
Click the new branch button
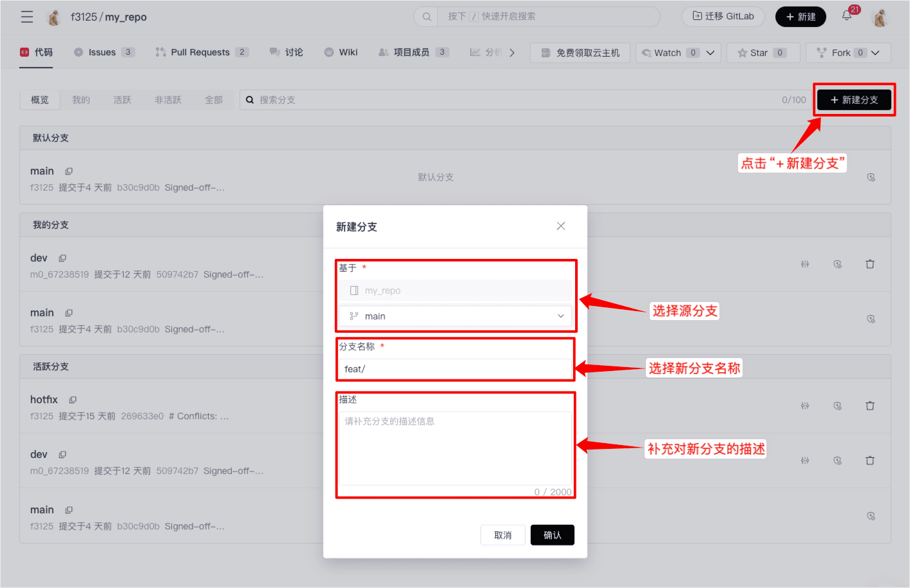point(854,100)
